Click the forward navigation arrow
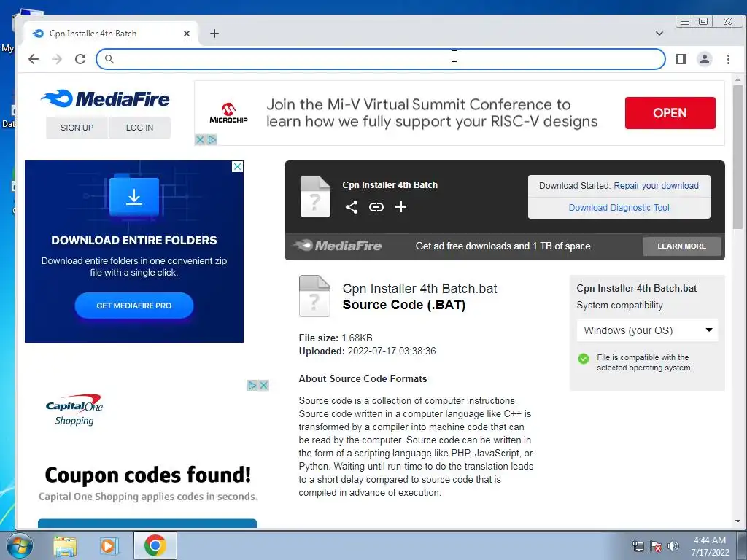This screenshot has width=747, height=560. click(57, 59)
